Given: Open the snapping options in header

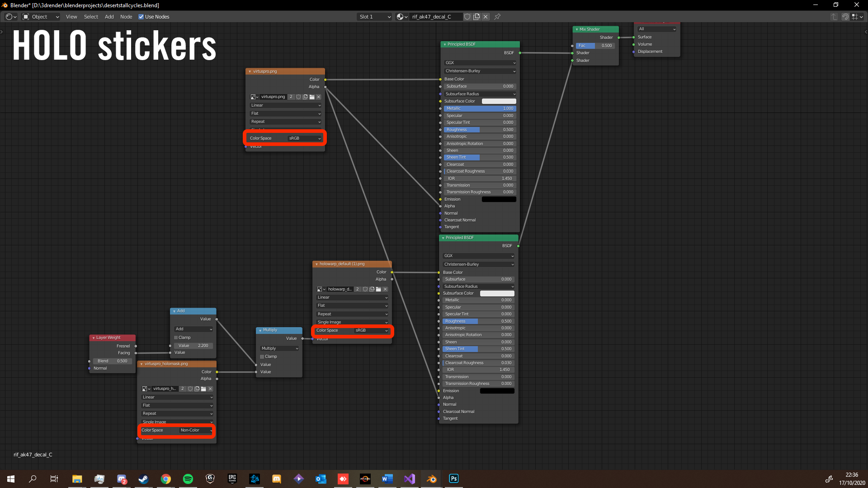Looking at the screenshot, I should point(858,17).
